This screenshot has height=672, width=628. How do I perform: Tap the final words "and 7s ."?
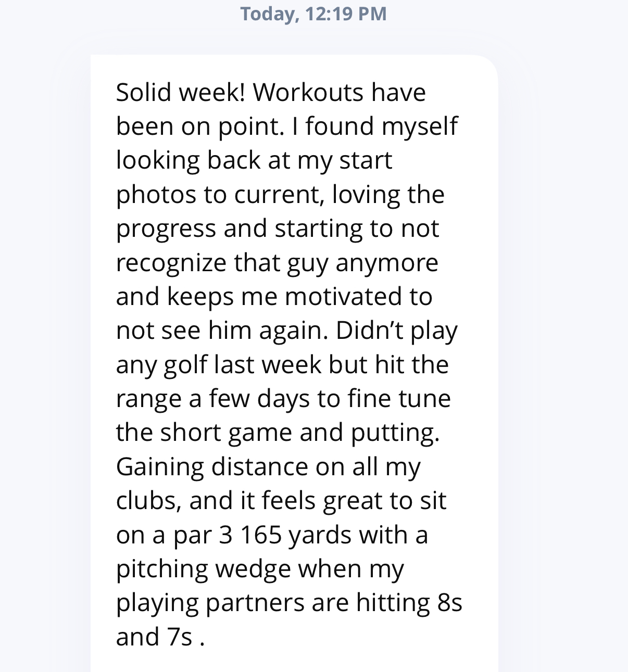160,637
